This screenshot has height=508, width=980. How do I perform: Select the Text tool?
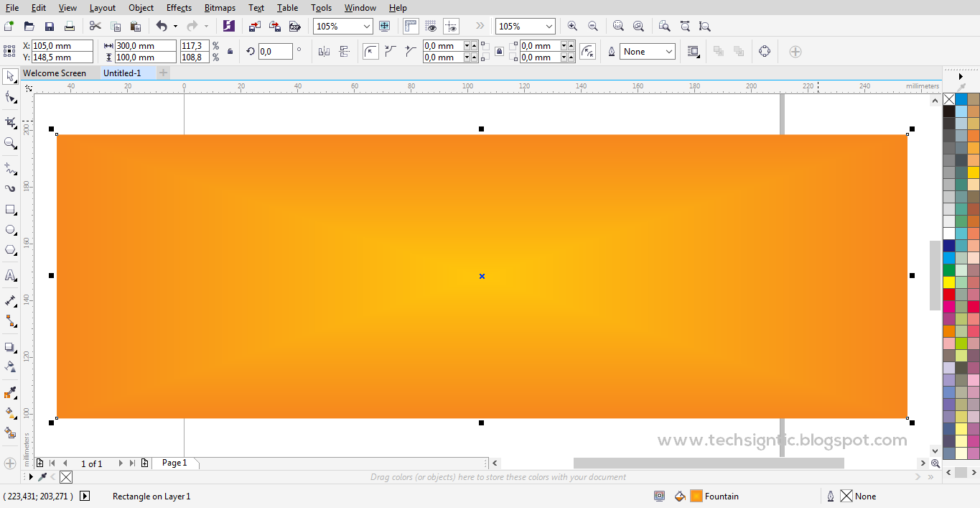tap(10, 275)
